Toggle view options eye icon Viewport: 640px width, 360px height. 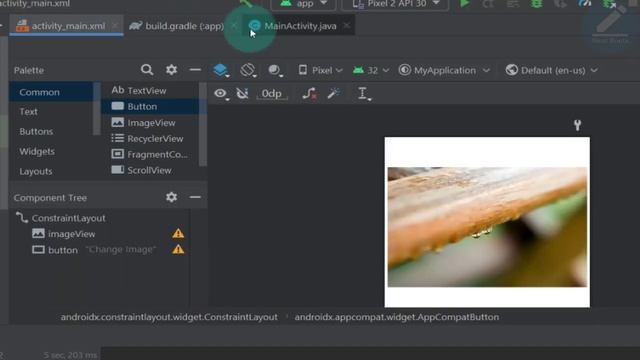click(x=221, y=93)
